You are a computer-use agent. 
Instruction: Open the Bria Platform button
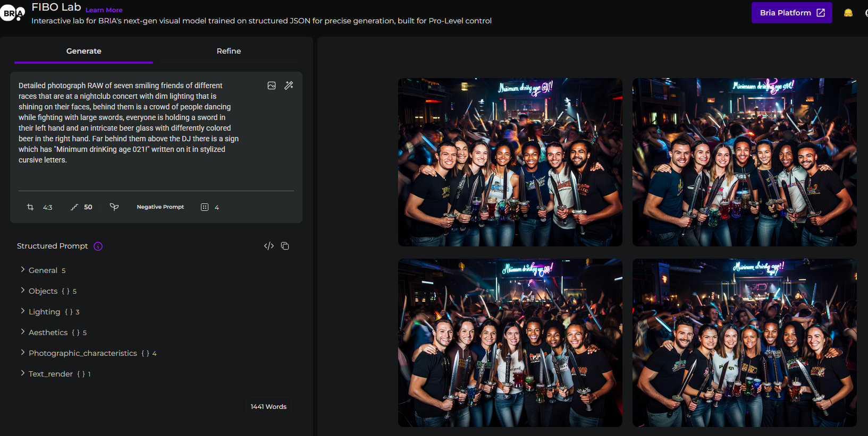coord(791,13)
